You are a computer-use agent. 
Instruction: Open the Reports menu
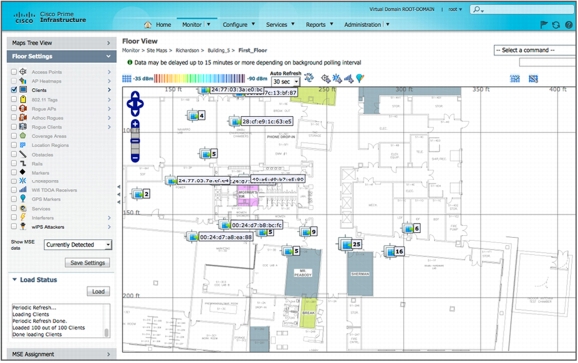(x=319, y=25)
